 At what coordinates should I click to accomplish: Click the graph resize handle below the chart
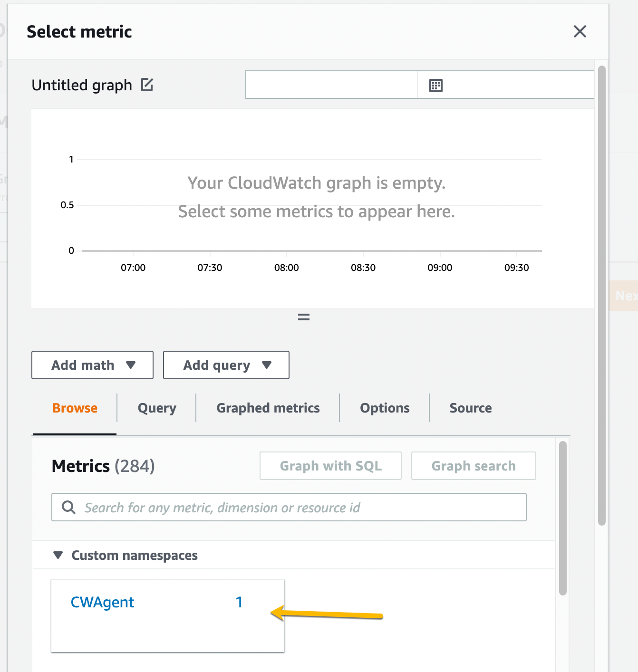click(x=303, y=317)
